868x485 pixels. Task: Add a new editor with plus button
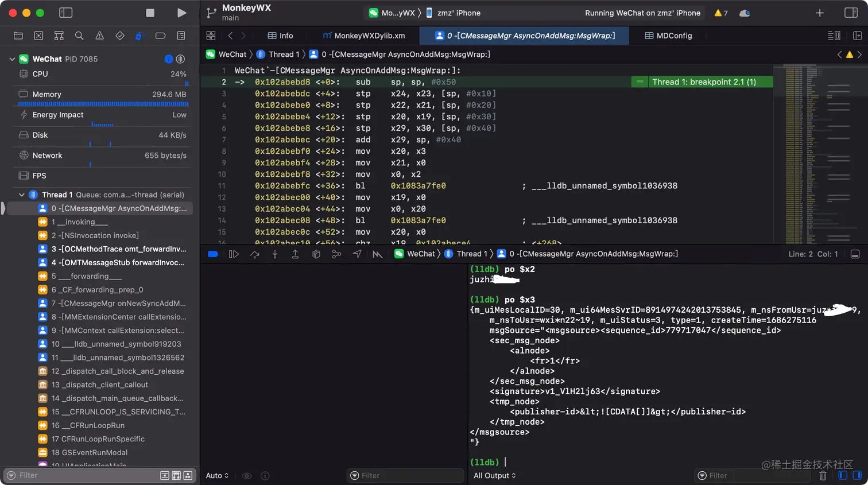click(x=820, y=13)
